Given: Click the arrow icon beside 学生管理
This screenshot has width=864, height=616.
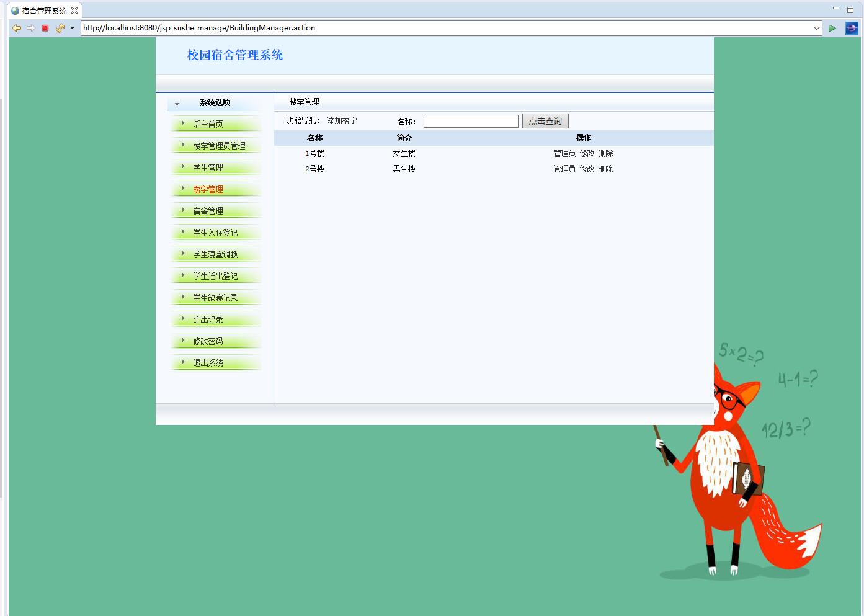Looking at the screenshot, I should (x=183, y=167).
